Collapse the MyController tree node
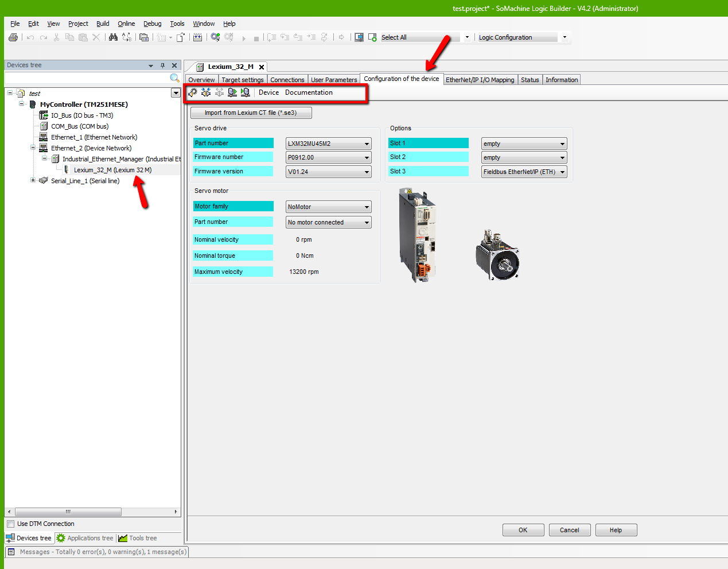 [22, 104]
